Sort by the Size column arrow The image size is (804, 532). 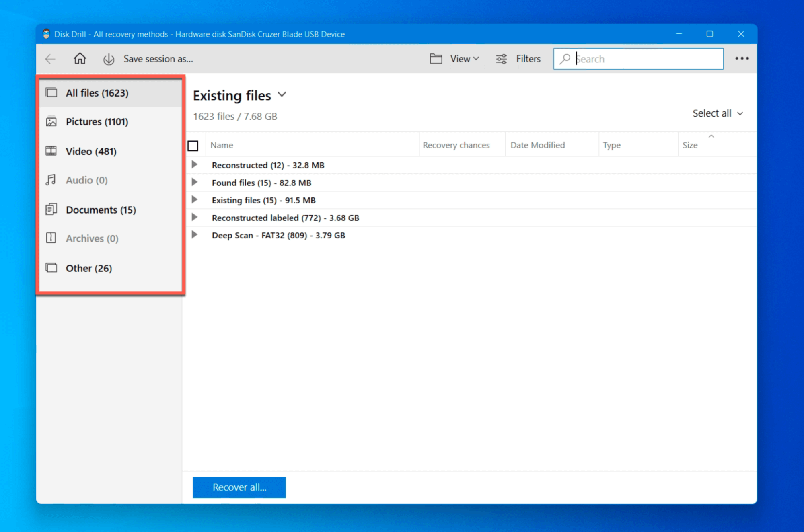711,136
